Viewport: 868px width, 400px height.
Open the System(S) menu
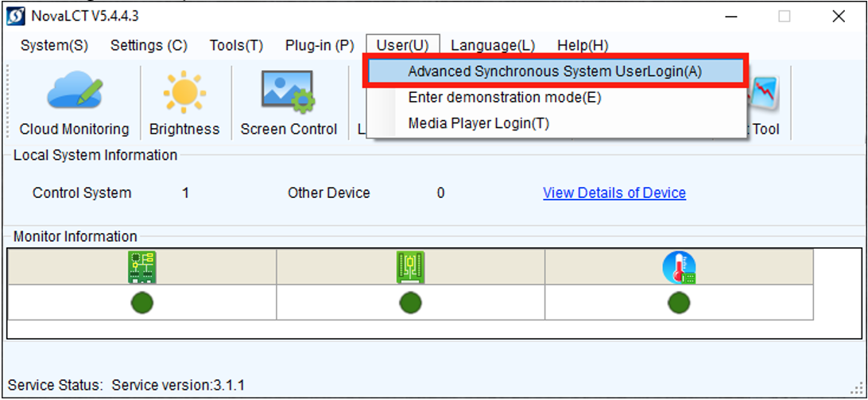coord(54,45)
